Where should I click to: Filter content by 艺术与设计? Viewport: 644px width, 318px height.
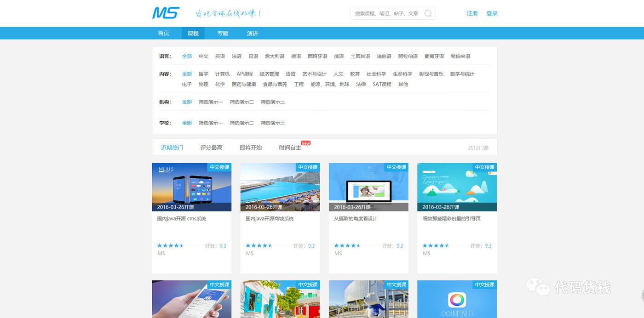click(314, 74)
